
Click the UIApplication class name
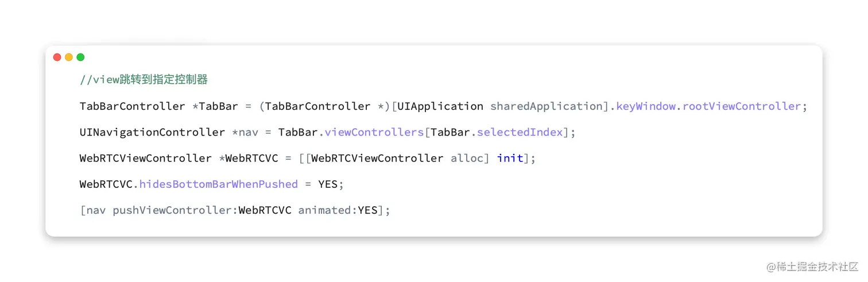440,106
